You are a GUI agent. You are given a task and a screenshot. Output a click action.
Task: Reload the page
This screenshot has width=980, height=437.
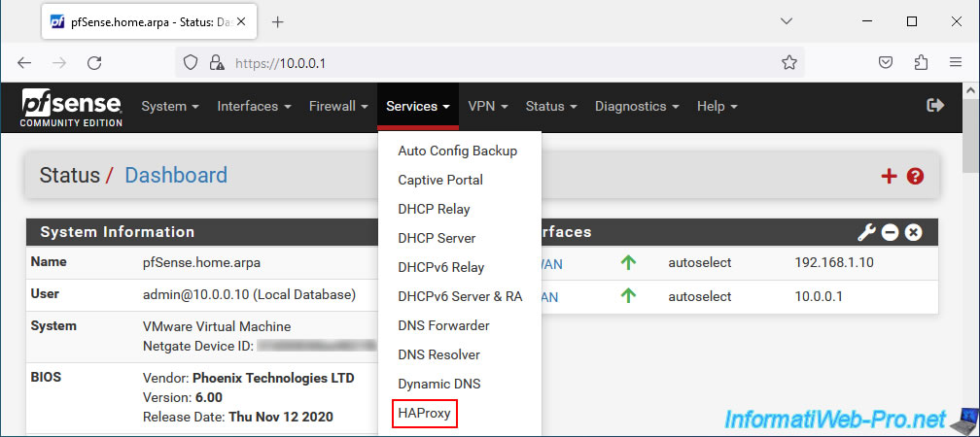tap(94, 62)
